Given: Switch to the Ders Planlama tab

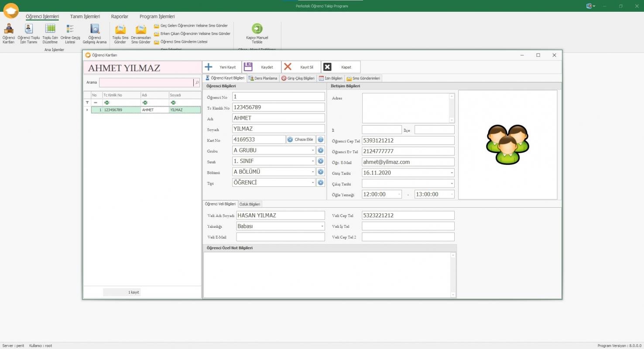Looking at the screenshot, I should (263, 79).
